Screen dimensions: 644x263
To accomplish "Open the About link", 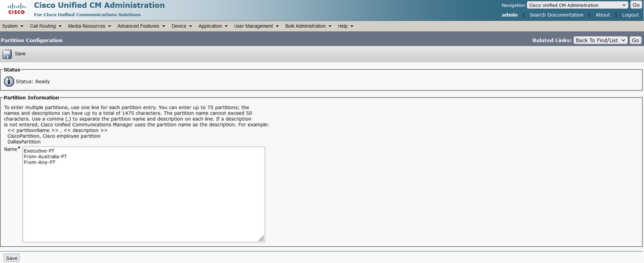I will 603,15.
